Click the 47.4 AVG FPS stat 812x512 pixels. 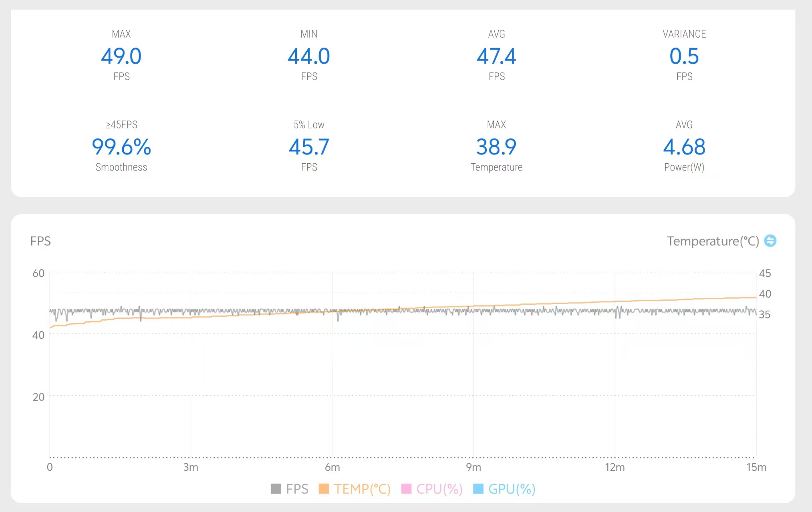pyautogui.click(x=496, y=56)
